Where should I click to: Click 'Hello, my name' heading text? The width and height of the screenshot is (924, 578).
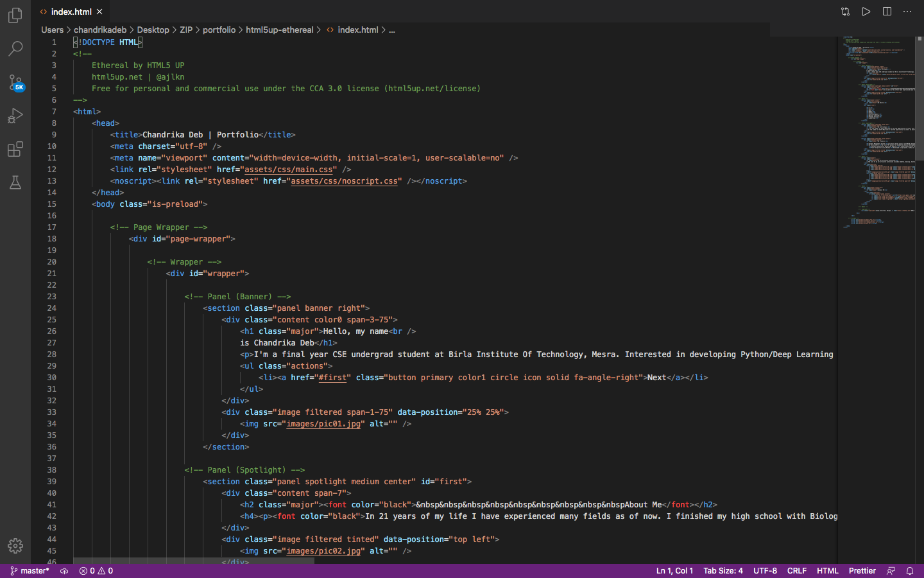[x=355, y=331]
